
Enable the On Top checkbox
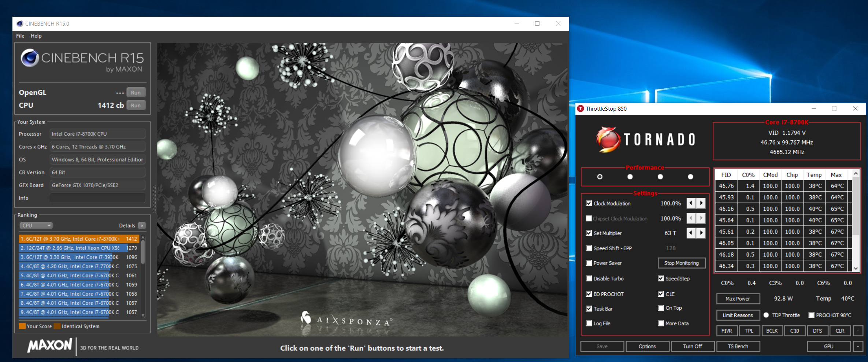[661, 308]
